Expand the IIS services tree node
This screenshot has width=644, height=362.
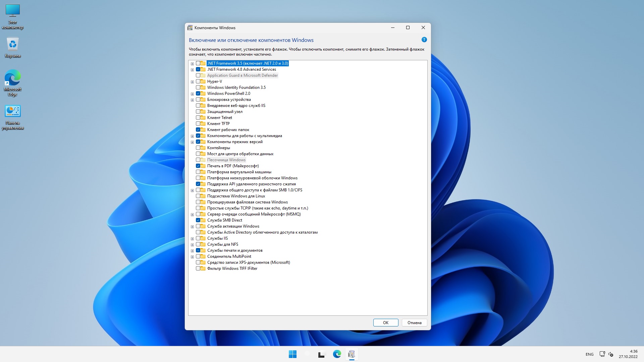pyautogui.click(x=192, y=239)
